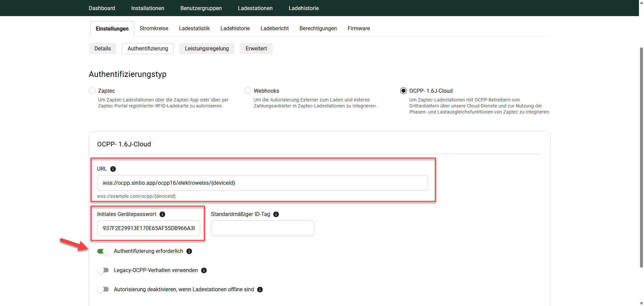This screenshot has height=306, width=644.
Task: Switch to the Ladestatistik tab
Action: tap(194, 28)
